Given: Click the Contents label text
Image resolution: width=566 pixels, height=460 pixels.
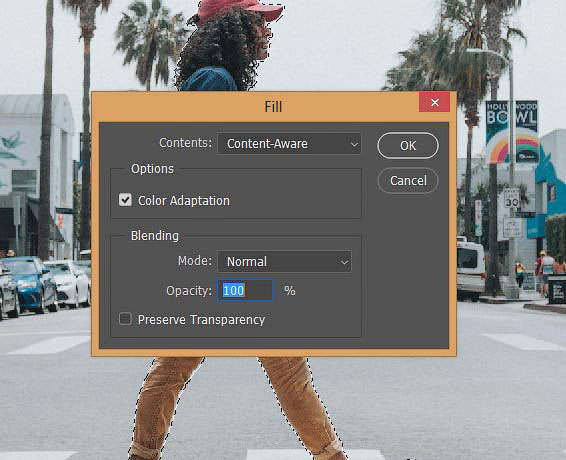Looking at the screenshot, I should [x=186, y=143].
